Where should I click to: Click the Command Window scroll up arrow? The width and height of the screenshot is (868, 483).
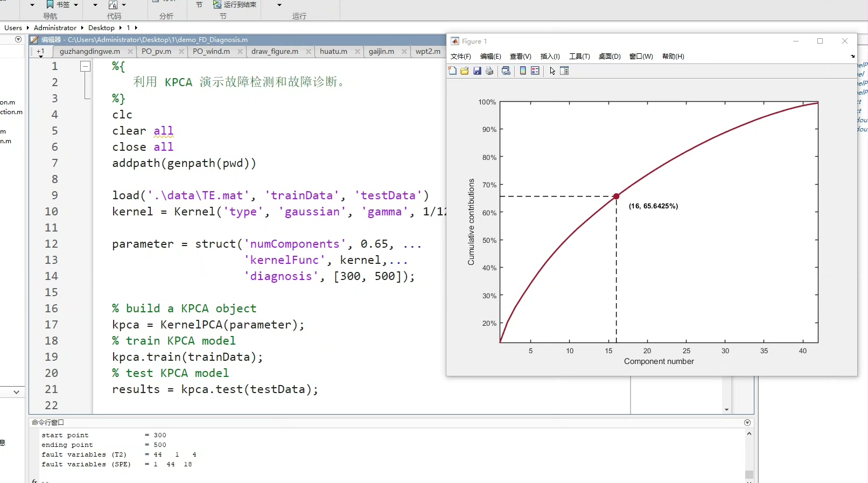[x=749, y=433]
